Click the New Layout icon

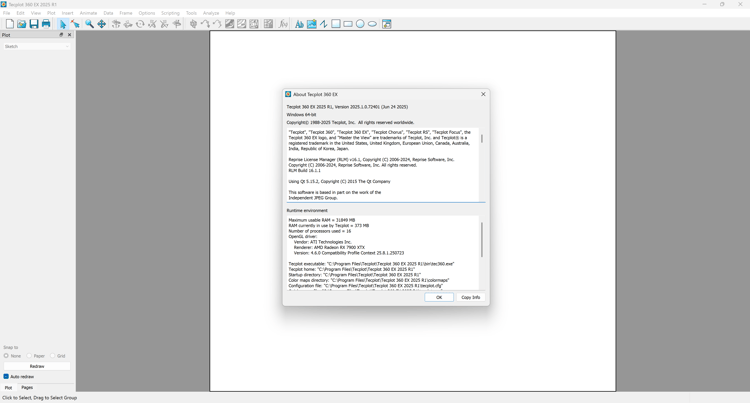point(10,24)
